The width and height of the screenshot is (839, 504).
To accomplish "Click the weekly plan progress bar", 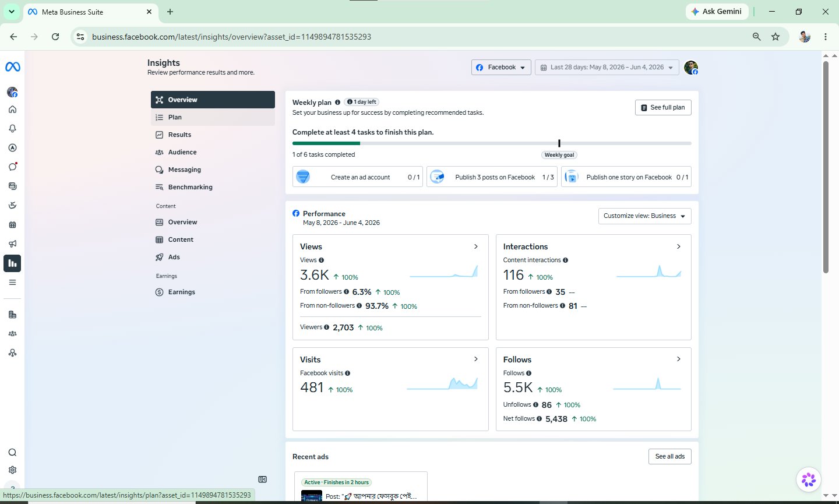I will coord(492,143).
